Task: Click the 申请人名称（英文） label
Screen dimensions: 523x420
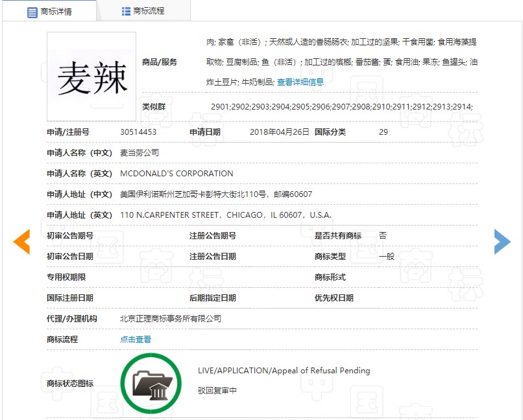Action: [79, 174]
